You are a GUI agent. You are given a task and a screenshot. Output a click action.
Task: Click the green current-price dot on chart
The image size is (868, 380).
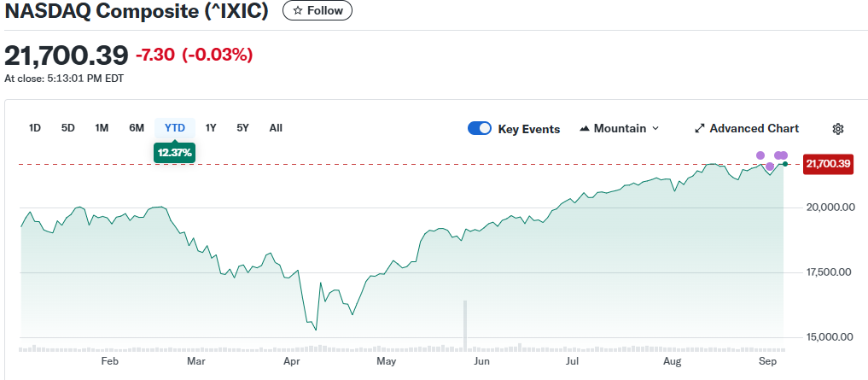click(x=784, y=163)
